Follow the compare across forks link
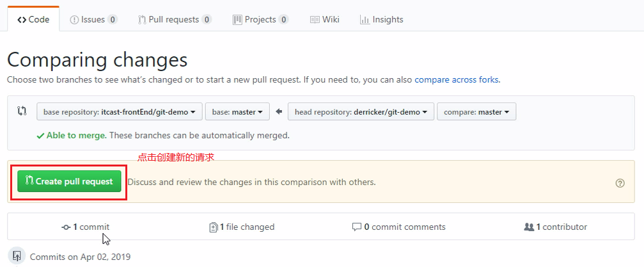This screenshot has width=644, height=267. click(457, 80)
